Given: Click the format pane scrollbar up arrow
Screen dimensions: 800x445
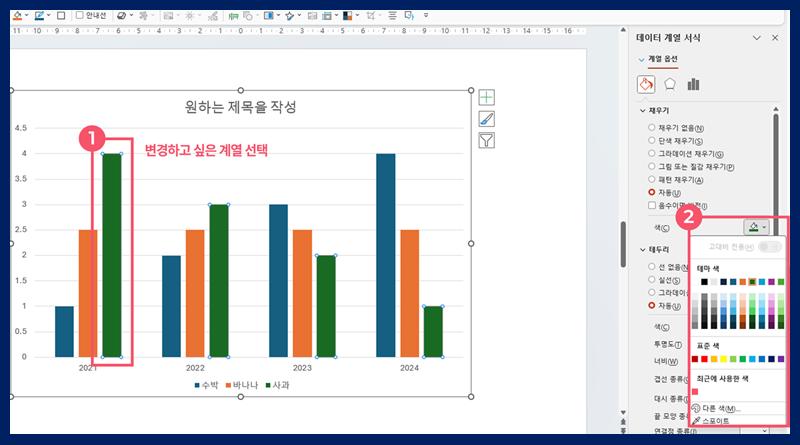Looking at the screenshot, I should tap(776, 110).
